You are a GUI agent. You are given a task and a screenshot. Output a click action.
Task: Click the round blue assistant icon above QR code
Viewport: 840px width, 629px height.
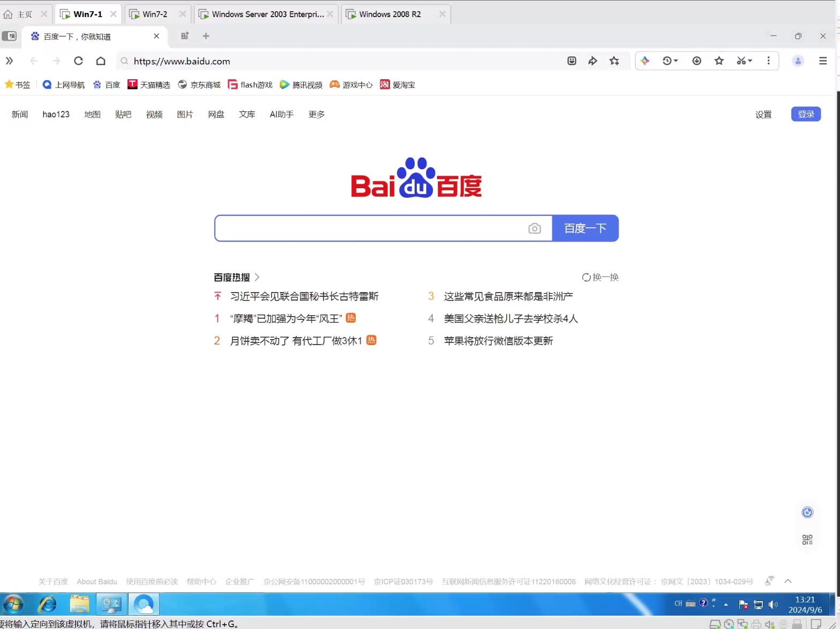pos(807,512)
